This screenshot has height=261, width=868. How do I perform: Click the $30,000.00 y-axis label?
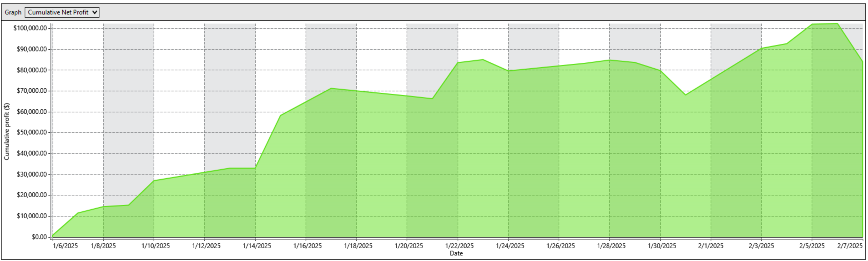(32, 174)
